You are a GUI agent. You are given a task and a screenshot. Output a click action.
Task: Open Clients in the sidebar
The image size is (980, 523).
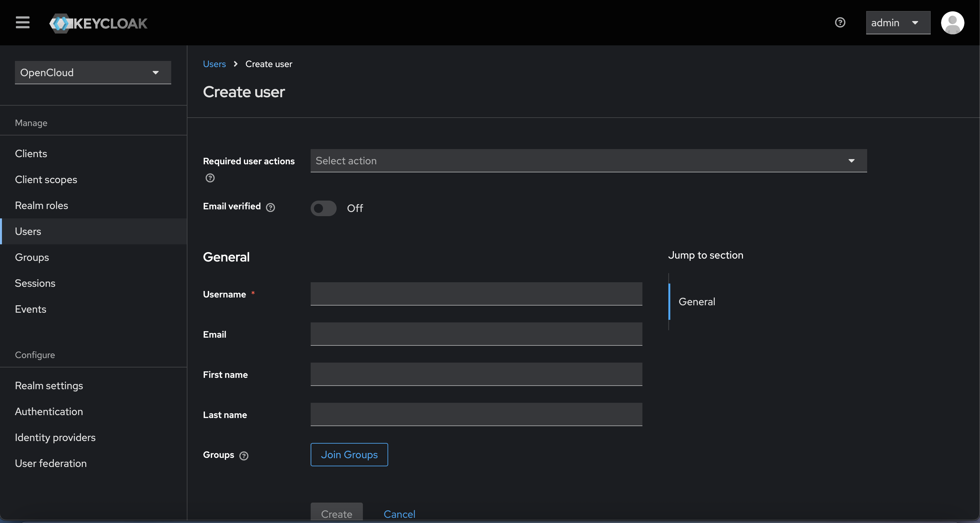[x=31, y=154]
